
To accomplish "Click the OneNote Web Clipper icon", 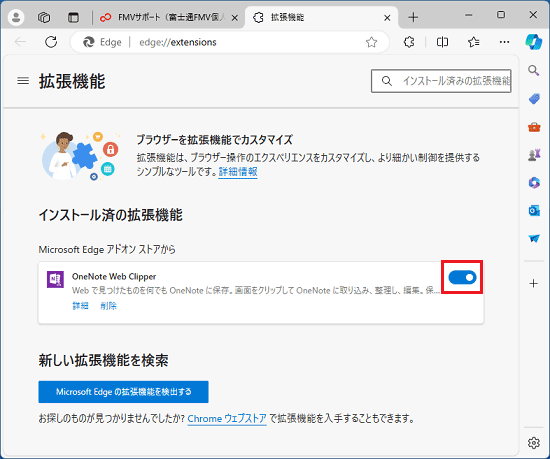I will pos(55,279).
